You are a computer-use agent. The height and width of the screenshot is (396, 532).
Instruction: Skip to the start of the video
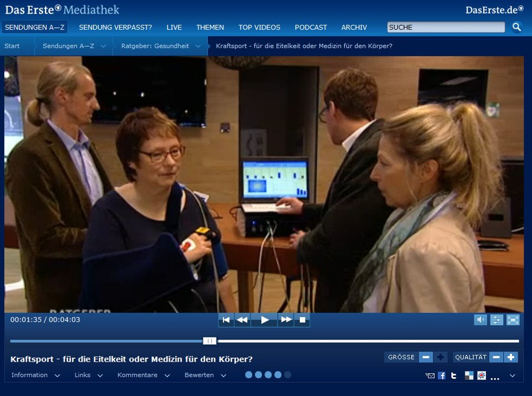[x=226, y=320]
